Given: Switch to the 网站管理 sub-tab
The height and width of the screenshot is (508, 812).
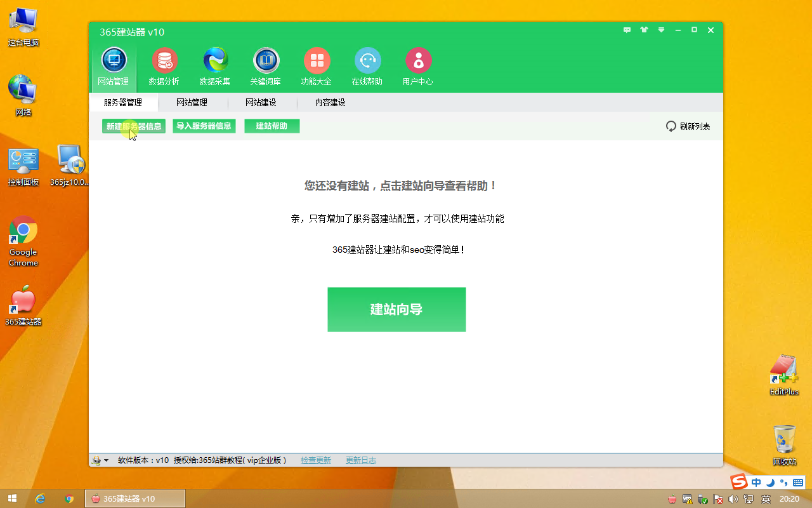Looking at the screenshot, I should 192,102.
